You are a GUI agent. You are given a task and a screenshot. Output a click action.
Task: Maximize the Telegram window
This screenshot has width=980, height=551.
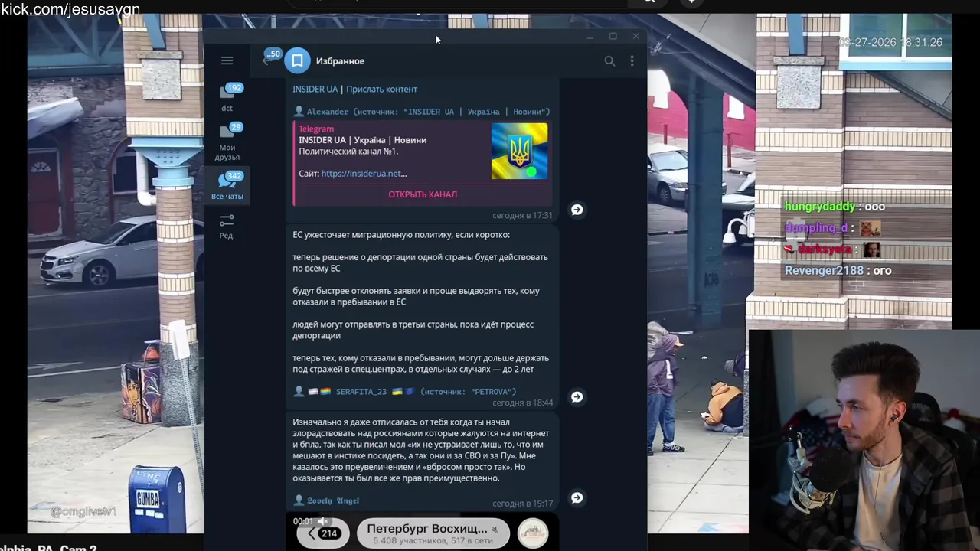tap(612, 37)
